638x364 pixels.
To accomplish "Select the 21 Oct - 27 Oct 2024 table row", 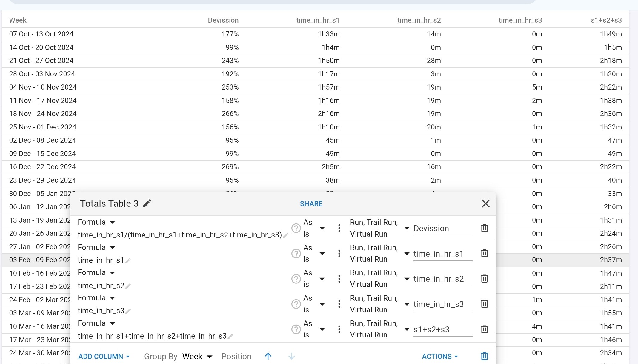I will [41, 61].
